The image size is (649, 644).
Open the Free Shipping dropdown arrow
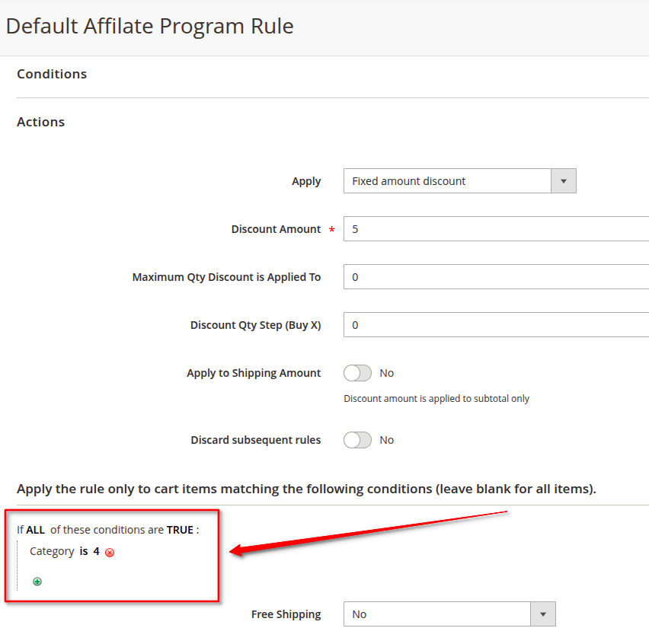coord(543,614)
